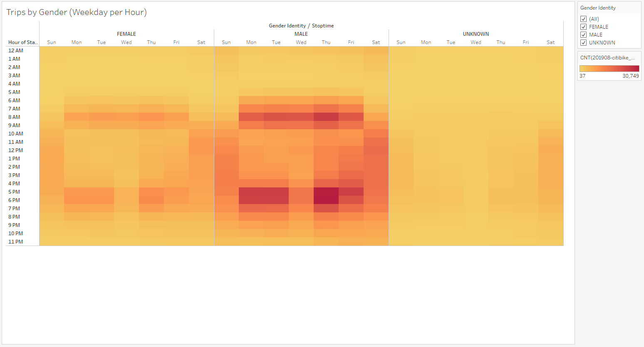Select the 12 AM row label
Image resolution: width=644 pixels, height=347 pixels.
click(16, 51)
